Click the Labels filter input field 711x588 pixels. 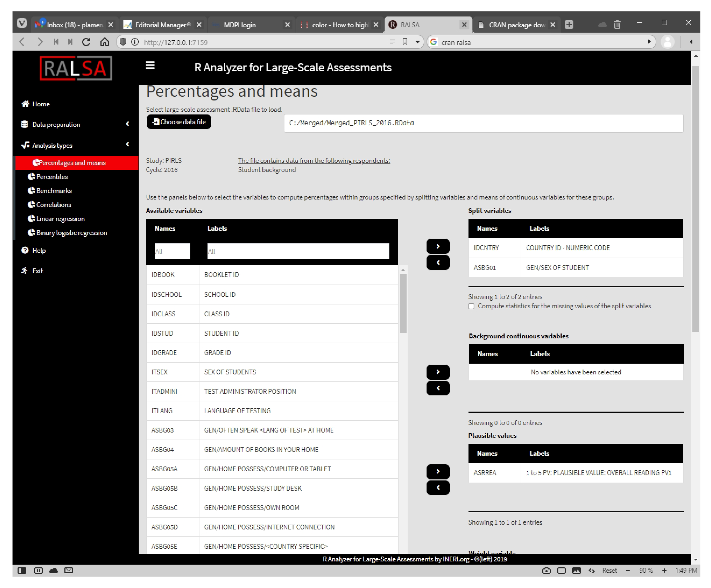298,251
